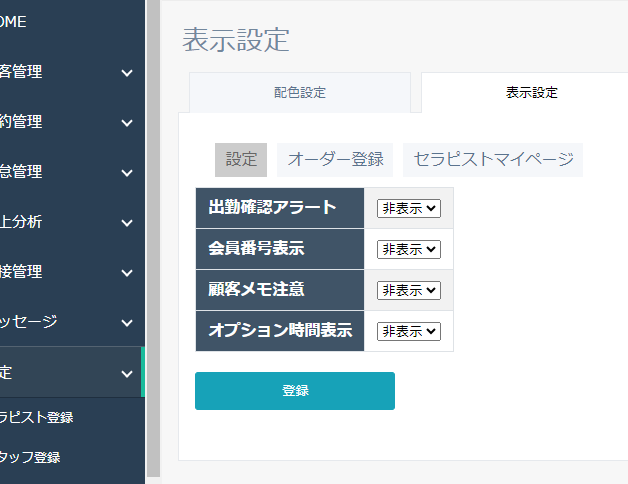The width and height of the screenshot is (628, 484).
Task: Click the sidebar vertical scrollbar
Action: (x=153, y=238)
